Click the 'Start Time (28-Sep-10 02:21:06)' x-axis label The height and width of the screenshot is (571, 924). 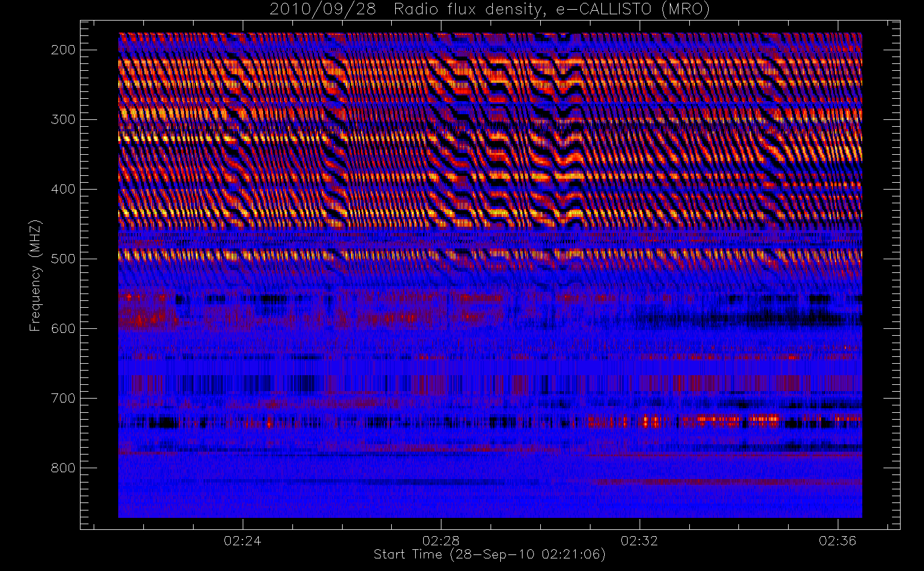pyautogui.click(x=489, y=554)
